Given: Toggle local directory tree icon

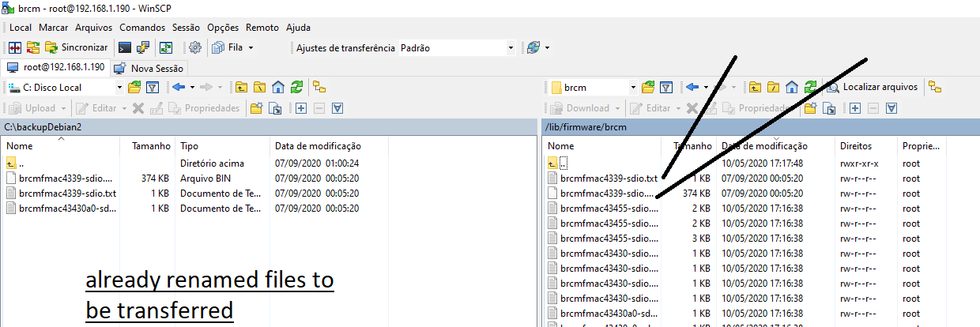Looking at the screenshot, I should [x=319, y=87].
